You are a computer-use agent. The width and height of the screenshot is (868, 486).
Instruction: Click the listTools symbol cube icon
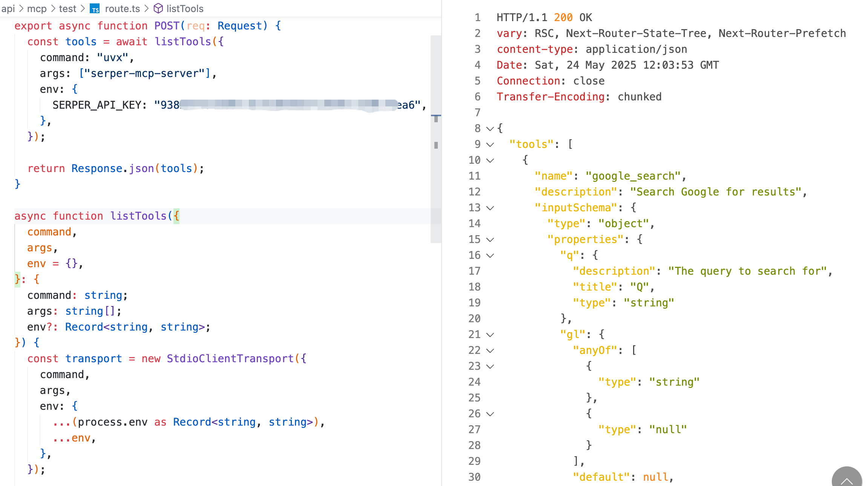pyautogui.click(x=158, y=9)
